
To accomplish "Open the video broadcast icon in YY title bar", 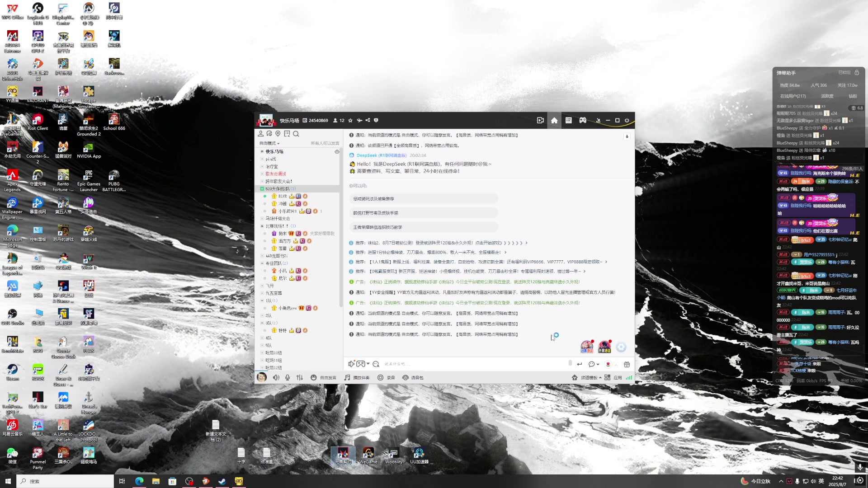I will coord(540,120).
